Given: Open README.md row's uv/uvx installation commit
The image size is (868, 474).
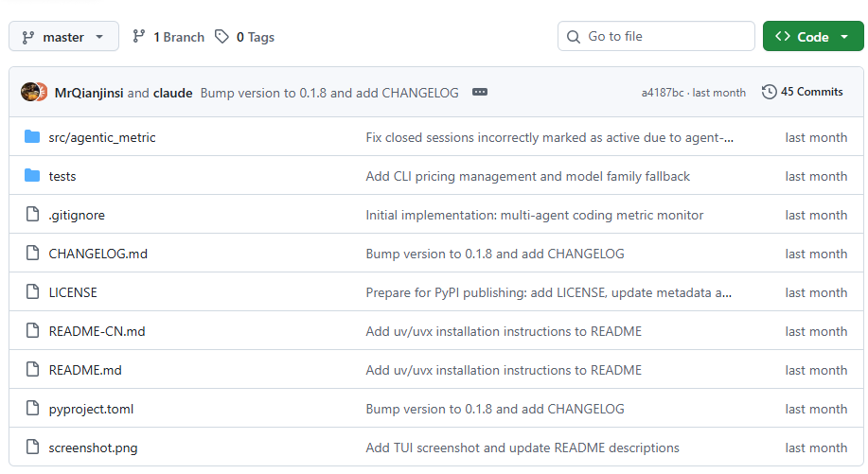Looking at the screenshot, I should pos(504,370).
